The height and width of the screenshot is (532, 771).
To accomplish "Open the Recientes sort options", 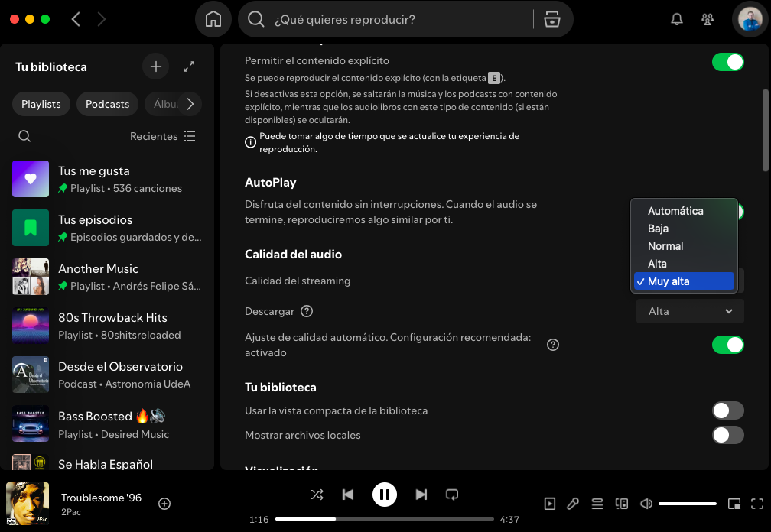I will pyautogui.click(x=163, y=136).
